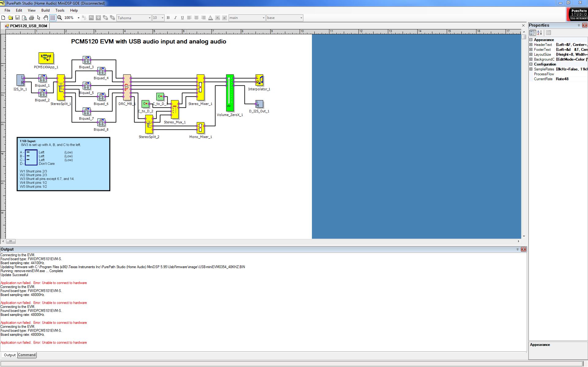Select the Biquad_3 filter block
Viewport: 588px width, 367px height.
[x=86, y=60]
